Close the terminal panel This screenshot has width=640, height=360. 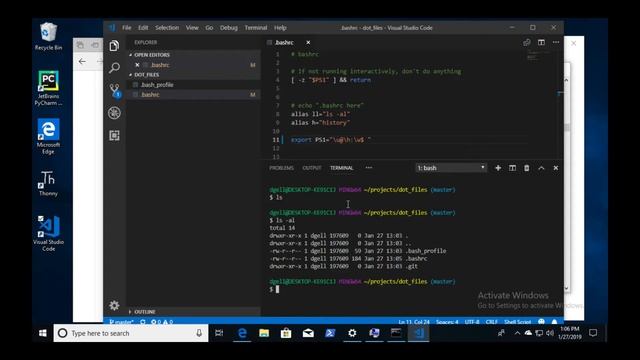(556, 168)
